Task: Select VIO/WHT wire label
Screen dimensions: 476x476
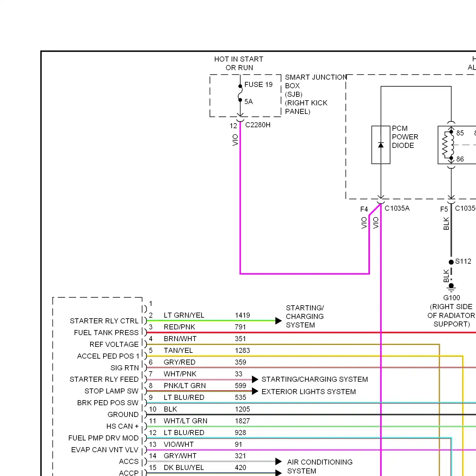Action: pos(179,445)
